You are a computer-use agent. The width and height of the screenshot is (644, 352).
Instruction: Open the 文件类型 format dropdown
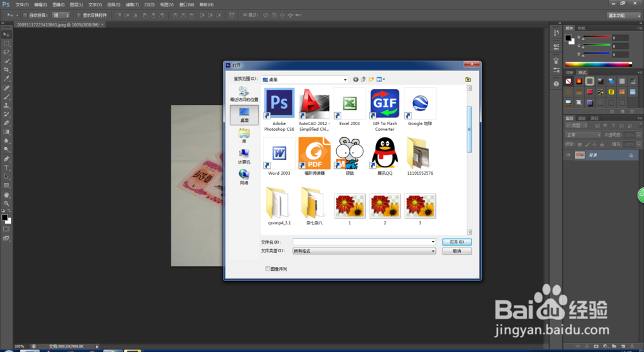(364, 251)
